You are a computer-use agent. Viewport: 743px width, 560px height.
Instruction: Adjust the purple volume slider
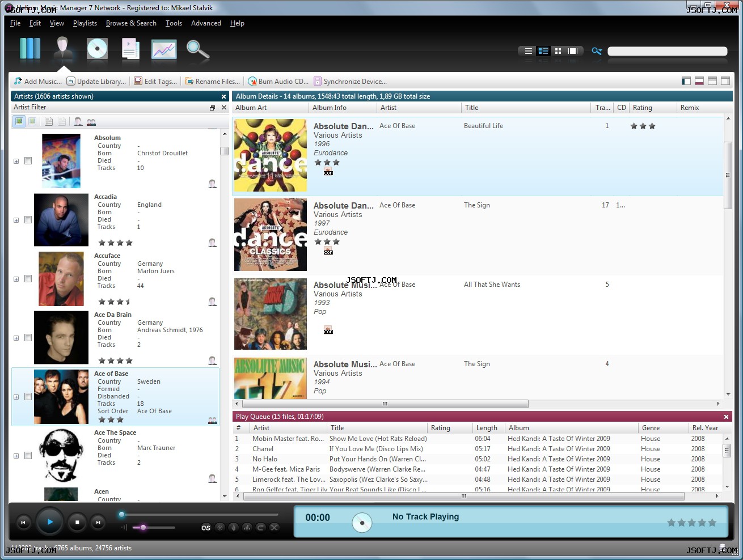(154, 528)
